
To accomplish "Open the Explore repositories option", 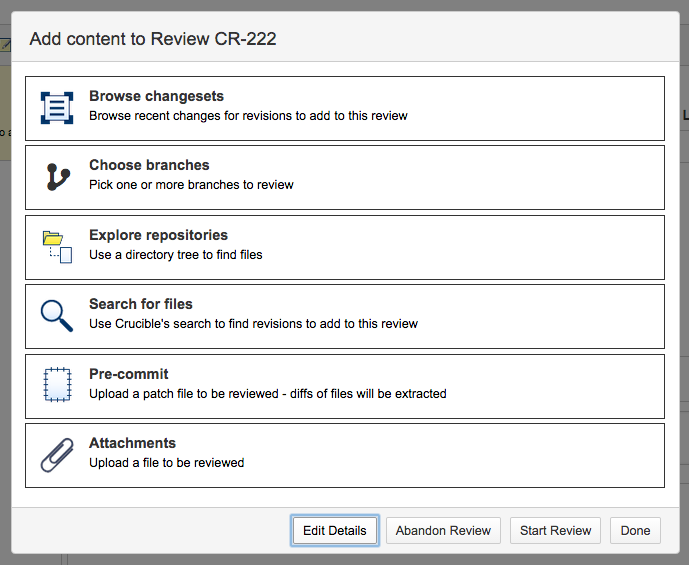I will tap(158, 236).
